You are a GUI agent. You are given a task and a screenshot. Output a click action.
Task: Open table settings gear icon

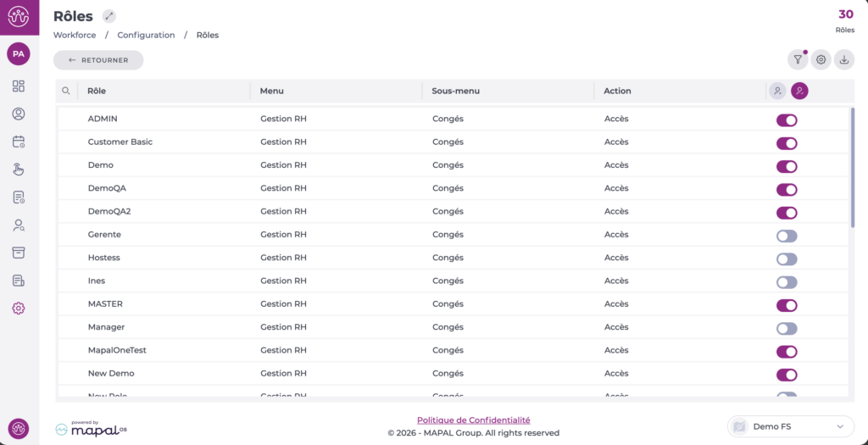point(821,59)
